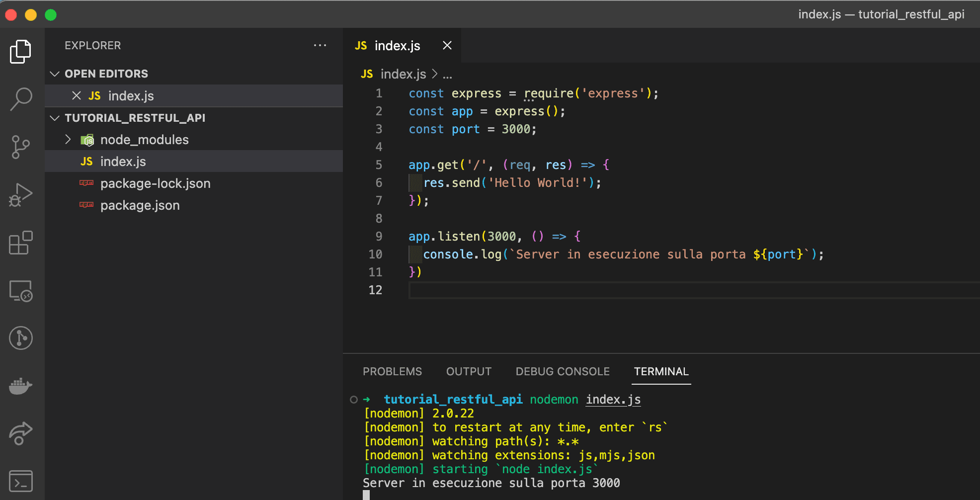
Task: Click the terminal cursor prompt block
Action: coord(366,495)
